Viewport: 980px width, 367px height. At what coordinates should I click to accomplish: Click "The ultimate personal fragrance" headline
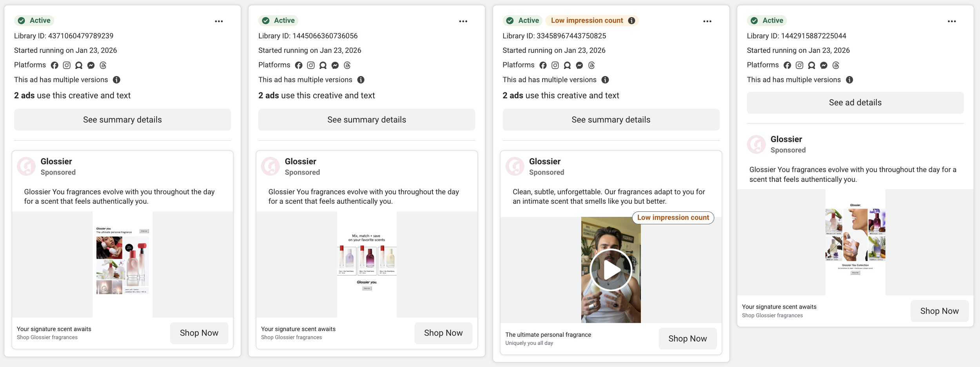pyautogui.click(x=548, y=334)
